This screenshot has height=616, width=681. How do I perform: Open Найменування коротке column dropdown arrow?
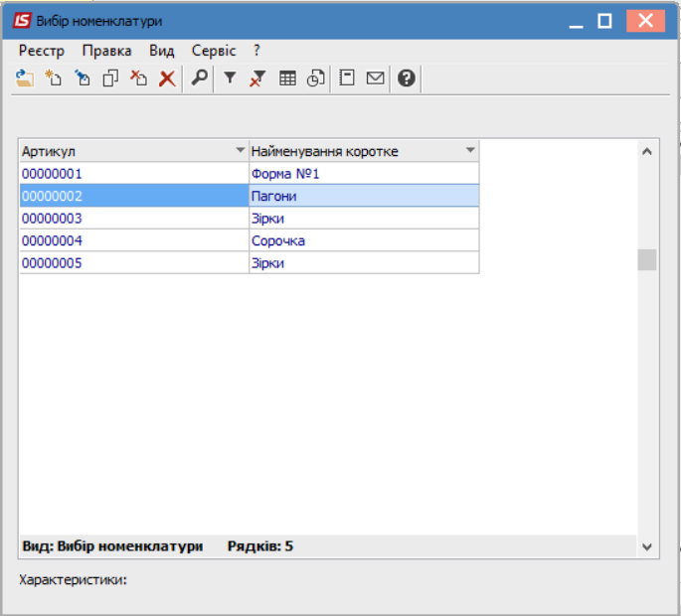point(470,151)
